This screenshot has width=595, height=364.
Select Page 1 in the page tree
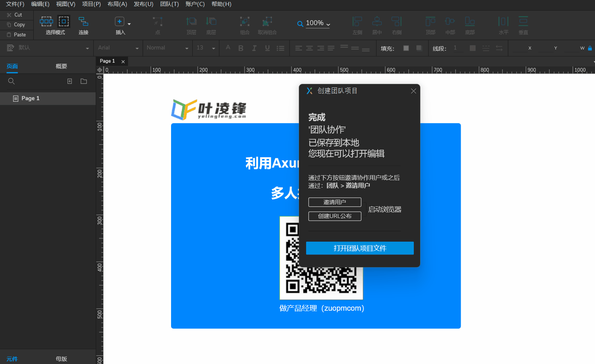(x=48, y=98)
